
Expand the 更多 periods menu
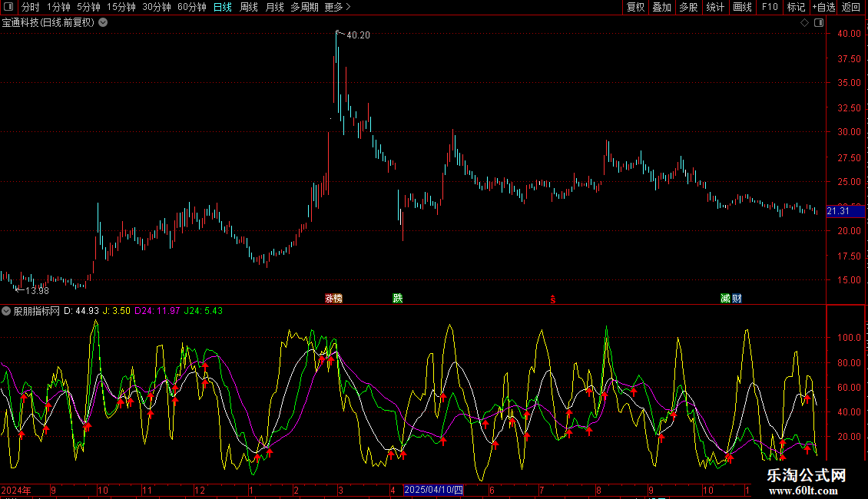(337, 7)
